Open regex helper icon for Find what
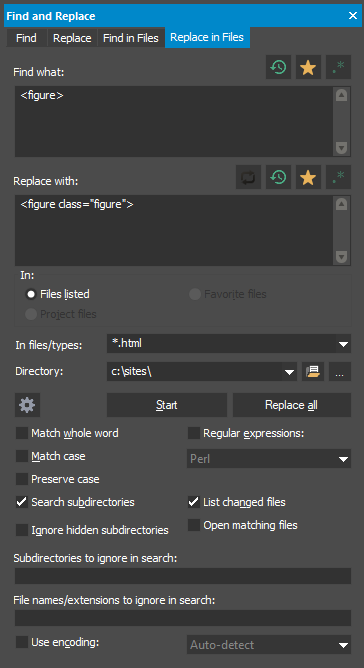 point(338,67)
